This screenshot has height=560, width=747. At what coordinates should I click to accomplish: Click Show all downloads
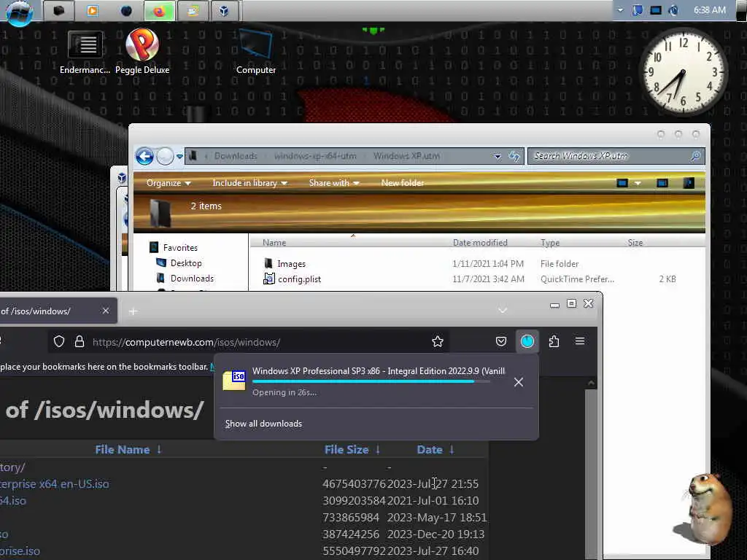(x=263, y=424)
